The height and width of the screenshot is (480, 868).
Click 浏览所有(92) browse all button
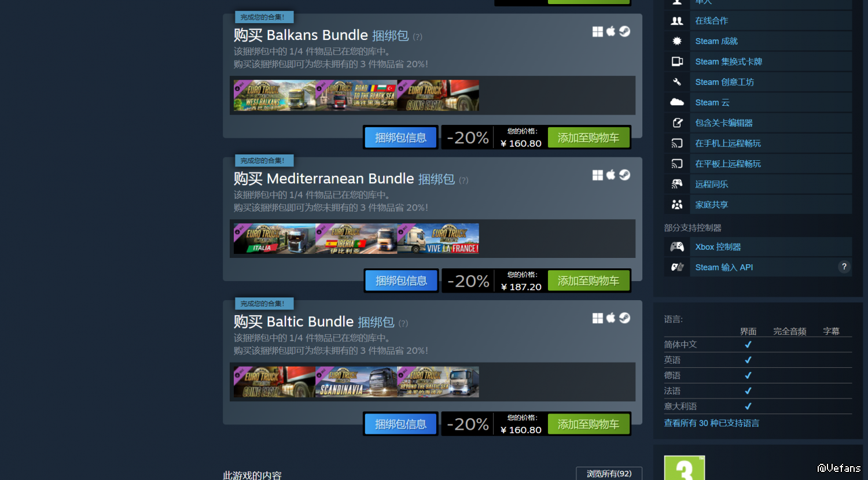click(x=609, y=474)
